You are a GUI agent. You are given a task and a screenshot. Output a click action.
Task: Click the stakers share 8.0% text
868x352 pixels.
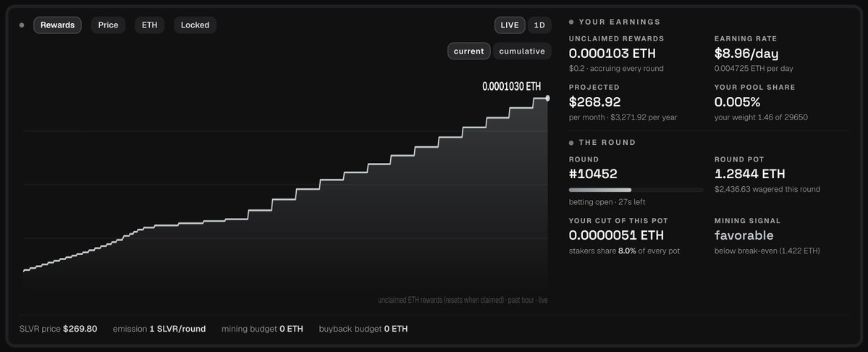click(625, 251)
